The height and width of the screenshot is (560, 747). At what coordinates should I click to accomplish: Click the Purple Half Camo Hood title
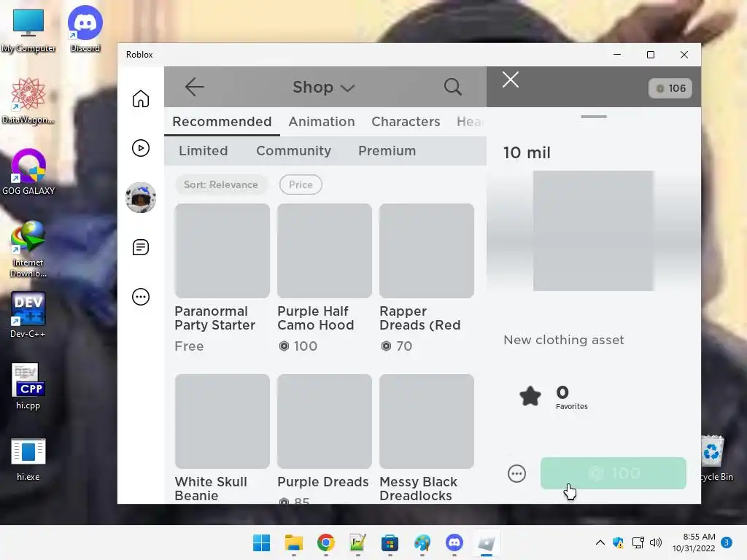(x=316, y=318)
